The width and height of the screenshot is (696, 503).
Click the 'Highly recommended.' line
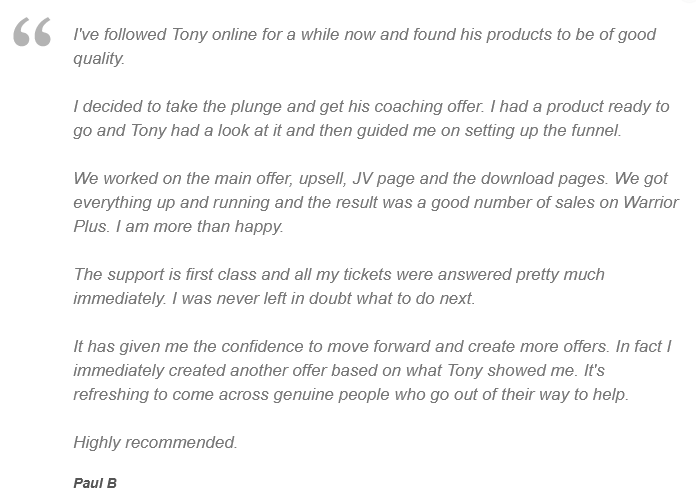pyautogui.click(x=155, y=442)
